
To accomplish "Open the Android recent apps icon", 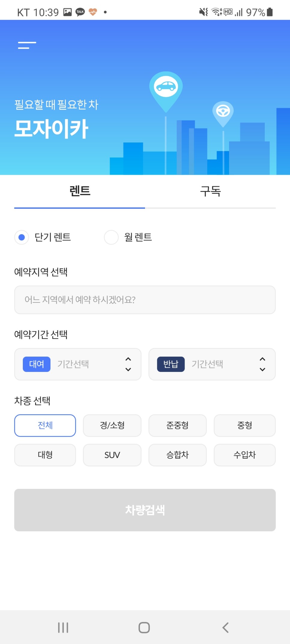I will pos(63,627).
